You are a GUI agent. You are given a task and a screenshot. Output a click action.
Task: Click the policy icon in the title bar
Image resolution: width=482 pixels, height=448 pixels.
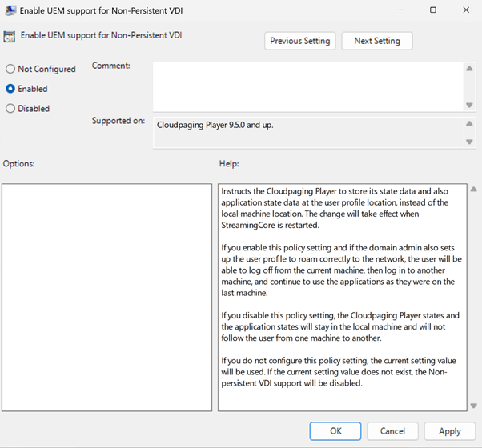[x=10, y=10]
